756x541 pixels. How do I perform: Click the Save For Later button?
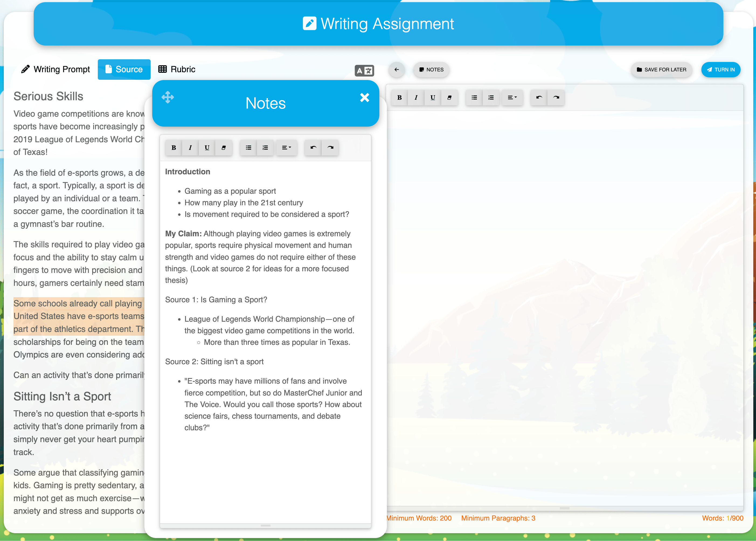661,70
